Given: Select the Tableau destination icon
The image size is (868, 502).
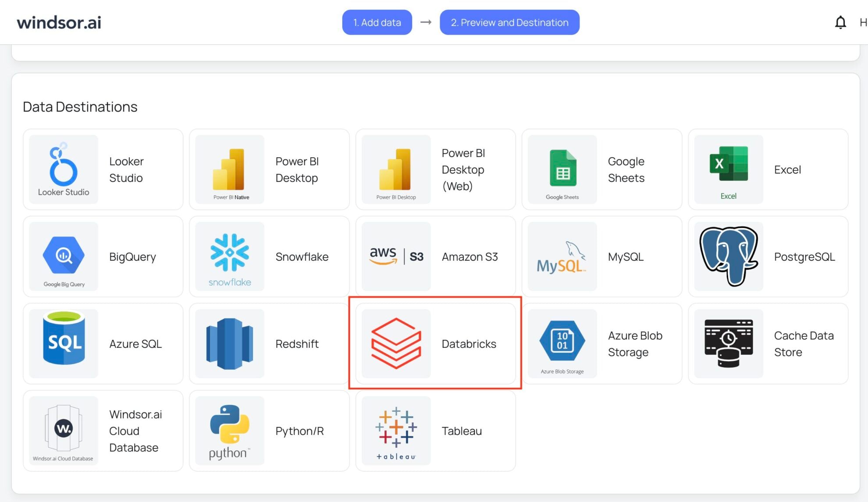Looking at the screenshot, I should pos(395,431).
